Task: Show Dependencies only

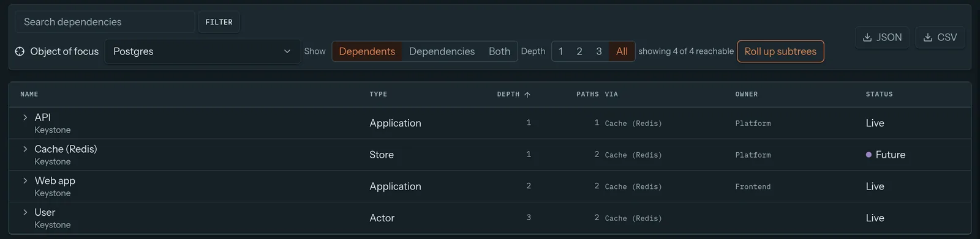Action: (x=442, y=51)
